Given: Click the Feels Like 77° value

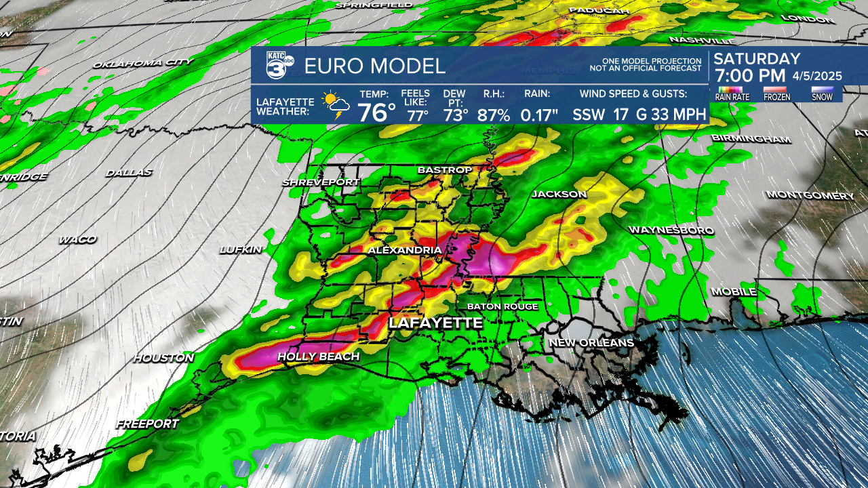Looking at the screenshot, I should [x=417, y=115].
